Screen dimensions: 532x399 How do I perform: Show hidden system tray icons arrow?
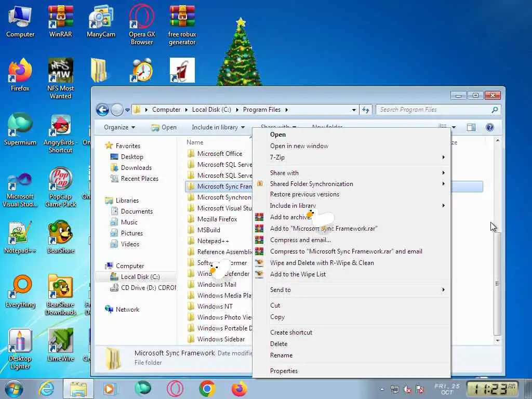[382, 389]
